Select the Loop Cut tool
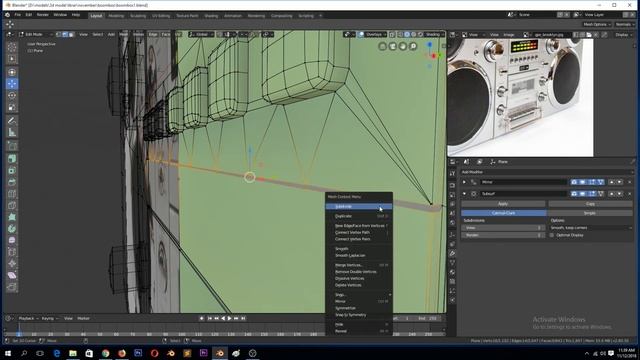 (x=12, y=194)
